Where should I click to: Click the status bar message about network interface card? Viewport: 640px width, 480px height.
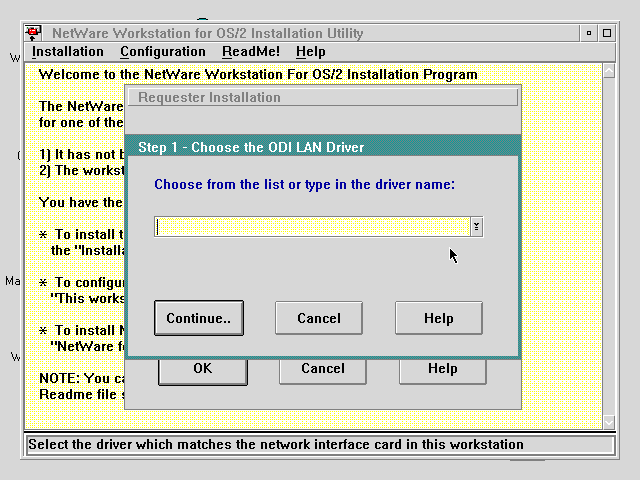(276, 444)
